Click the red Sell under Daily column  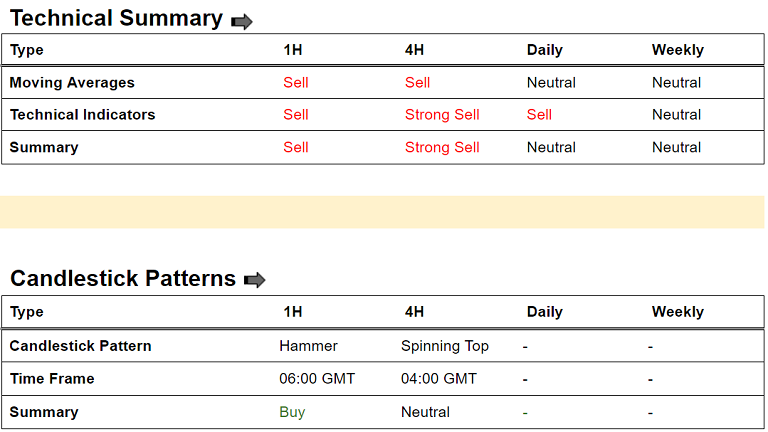click(x=539, y=115)
